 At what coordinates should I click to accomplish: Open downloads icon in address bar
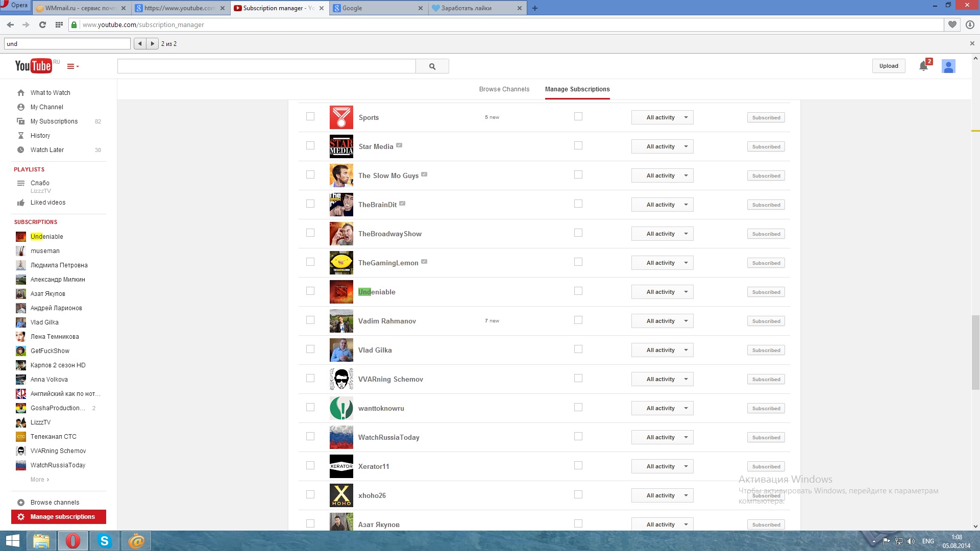click(970, 24)
